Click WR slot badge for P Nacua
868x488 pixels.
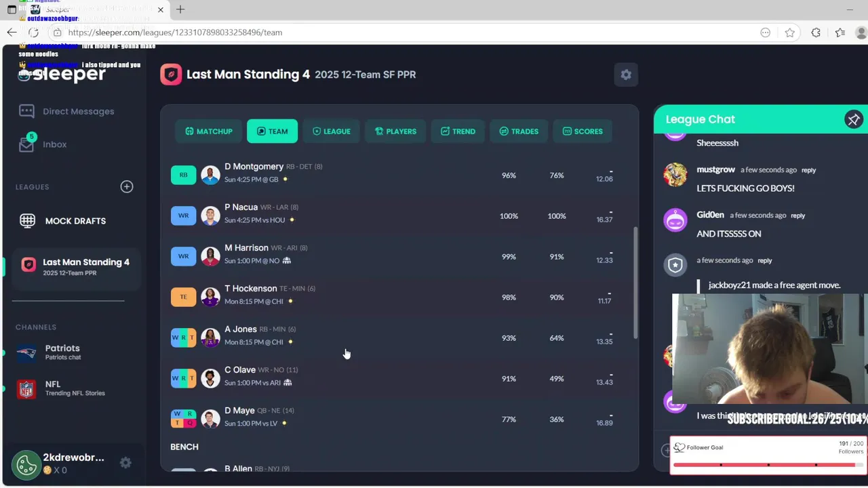(x=183, y=216)
